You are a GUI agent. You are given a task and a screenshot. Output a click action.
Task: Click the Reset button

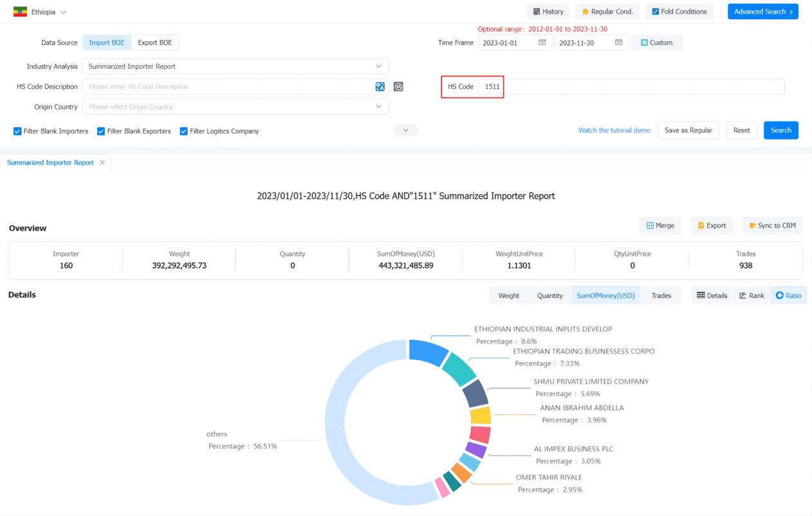[x=741, y=130]
